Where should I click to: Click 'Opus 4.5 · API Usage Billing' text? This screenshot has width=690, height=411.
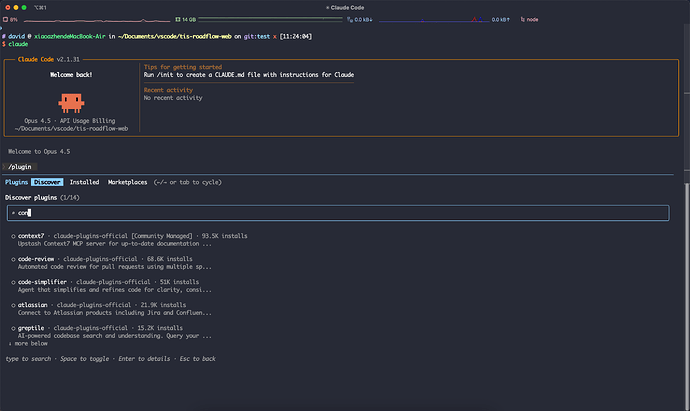point(70,121)
